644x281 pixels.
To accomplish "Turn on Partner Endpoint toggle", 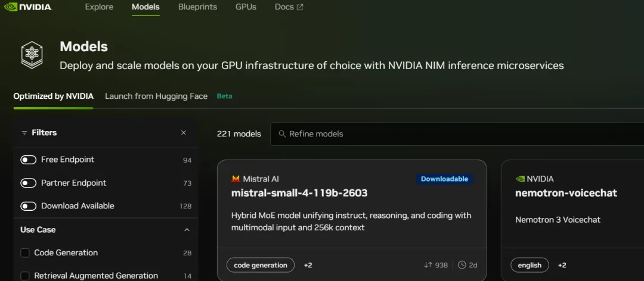I will [29, 183].
